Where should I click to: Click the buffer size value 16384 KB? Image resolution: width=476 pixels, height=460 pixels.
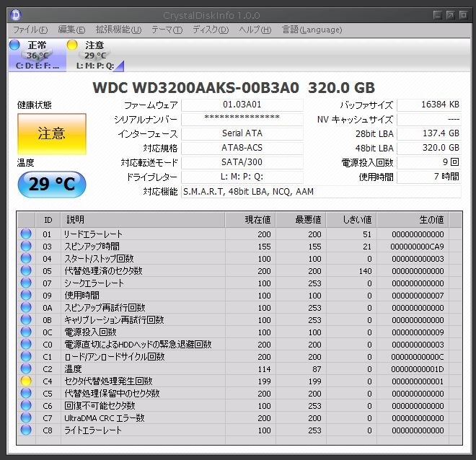pos(429,105)
